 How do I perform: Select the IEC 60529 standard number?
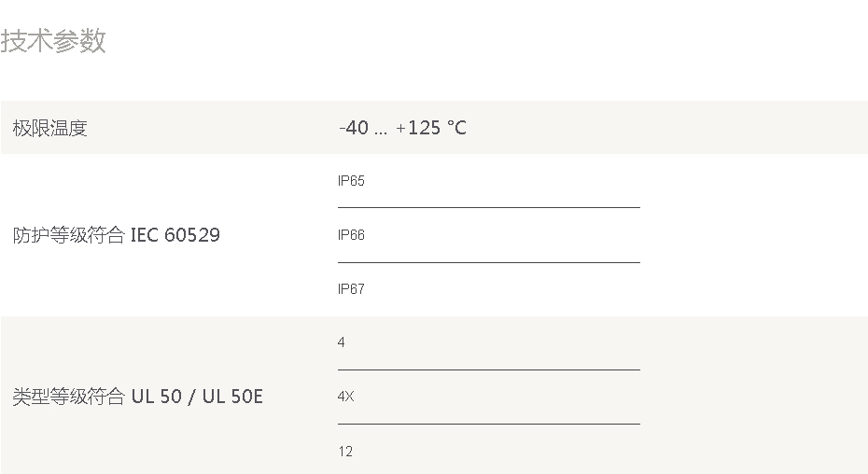[175, 235]
